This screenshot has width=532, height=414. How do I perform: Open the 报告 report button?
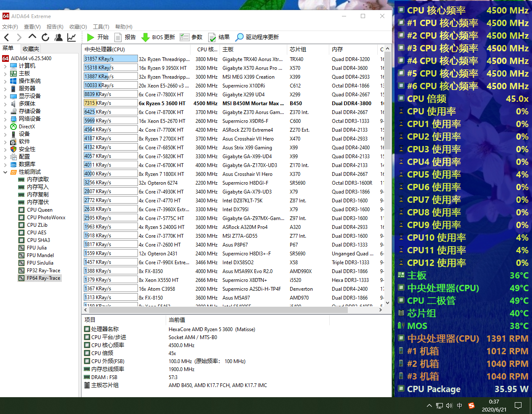tap(125, 37)
